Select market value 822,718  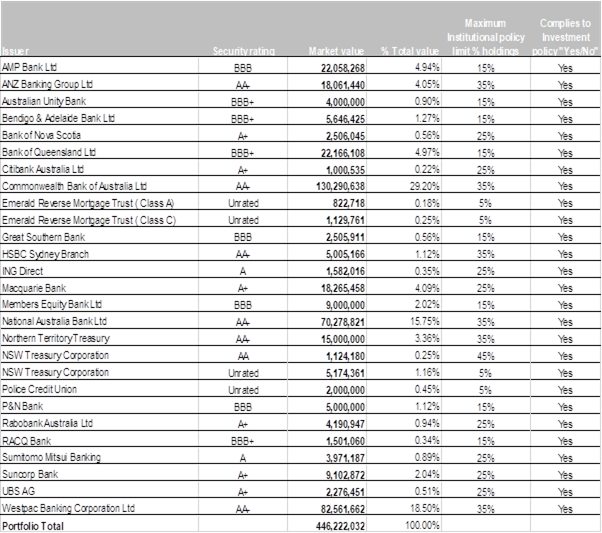[x=349, y=203]
